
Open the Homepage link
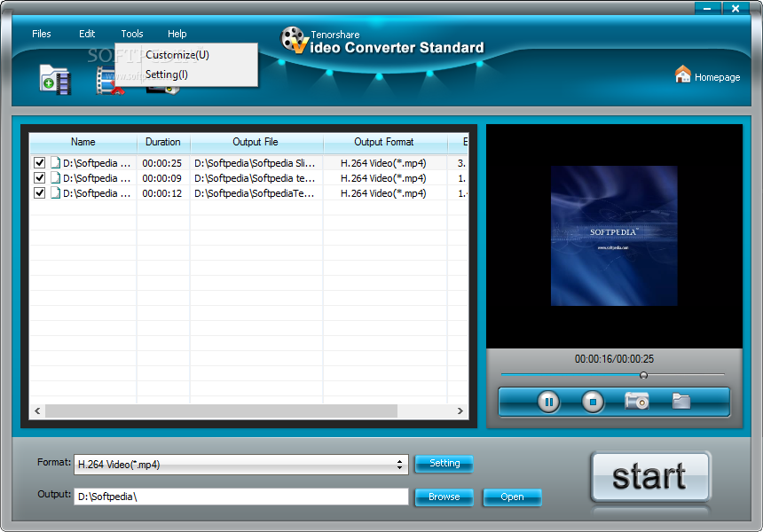coord(717,77)
